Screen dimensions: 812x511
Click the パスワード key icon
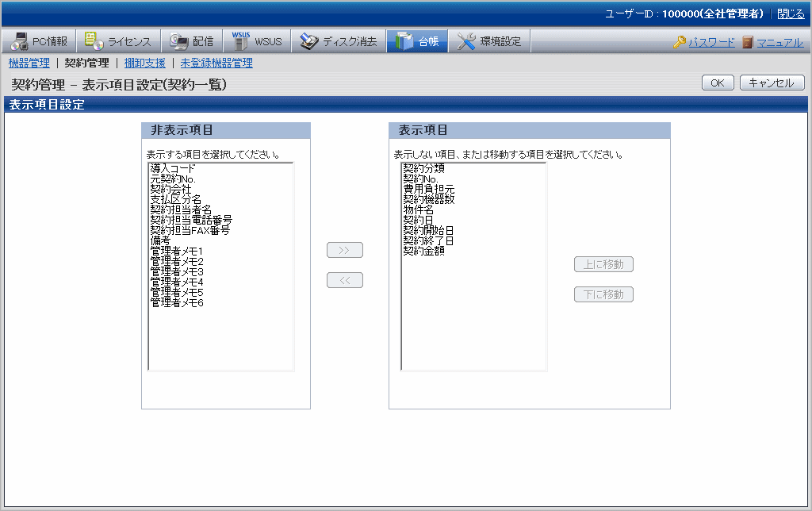point(680,42)
